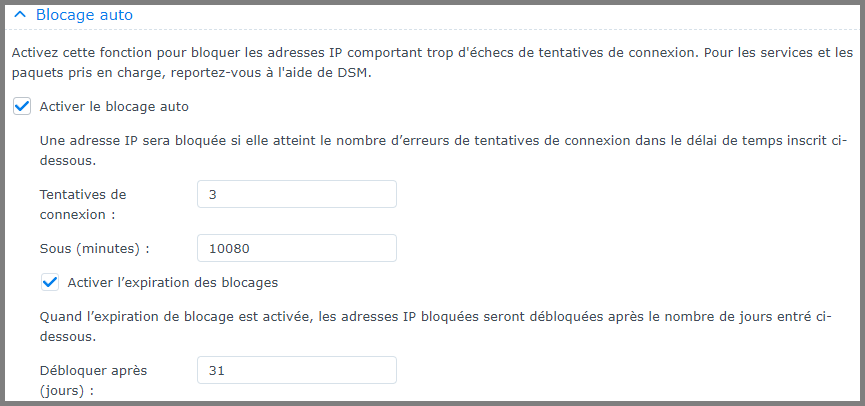This screenshot has width=865, height=406.
Task: Click the "Activer le blocage auto" label text
Action: click(x=114, y=106)
